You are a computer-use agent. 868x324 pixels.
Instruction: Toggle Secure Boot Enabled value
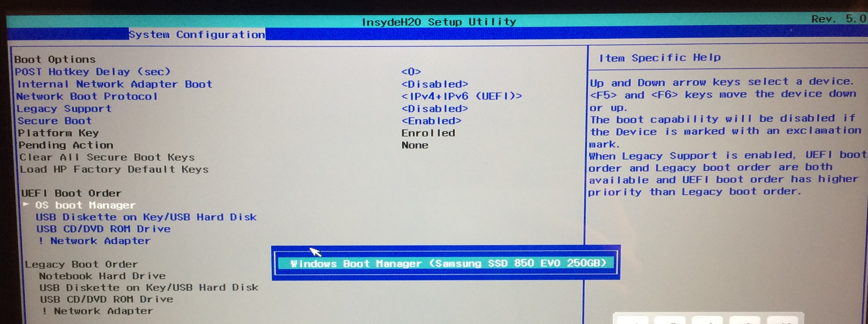tap(431, 121)
